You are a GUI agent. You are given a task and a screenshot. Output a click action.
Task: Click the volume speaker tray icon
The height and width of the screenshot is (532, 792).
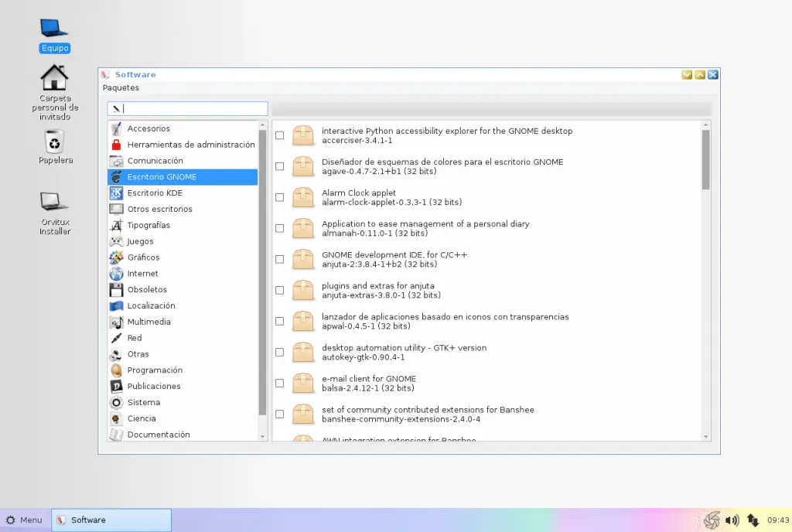pyautogui.click(x=732, y=520)
